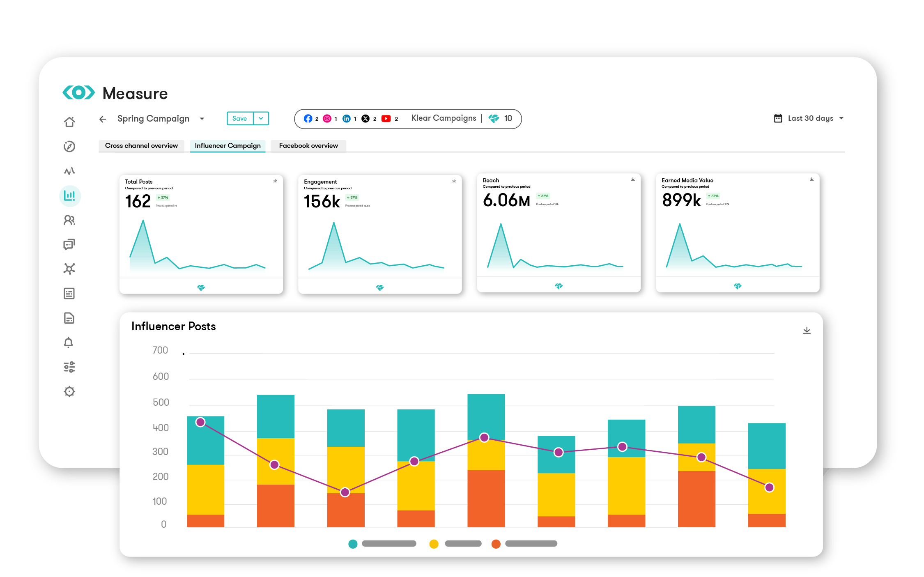Toggle the orange series in chart legend
This screenshot has width=924, height=577.
[x=496, y=544]
